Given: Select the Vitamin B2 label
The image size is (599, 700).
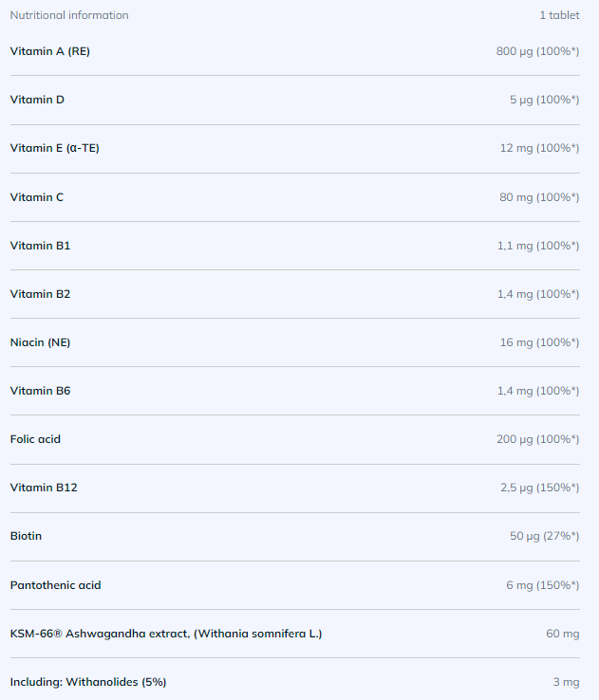Looking at the screenshot, I should tap(40, 294).
